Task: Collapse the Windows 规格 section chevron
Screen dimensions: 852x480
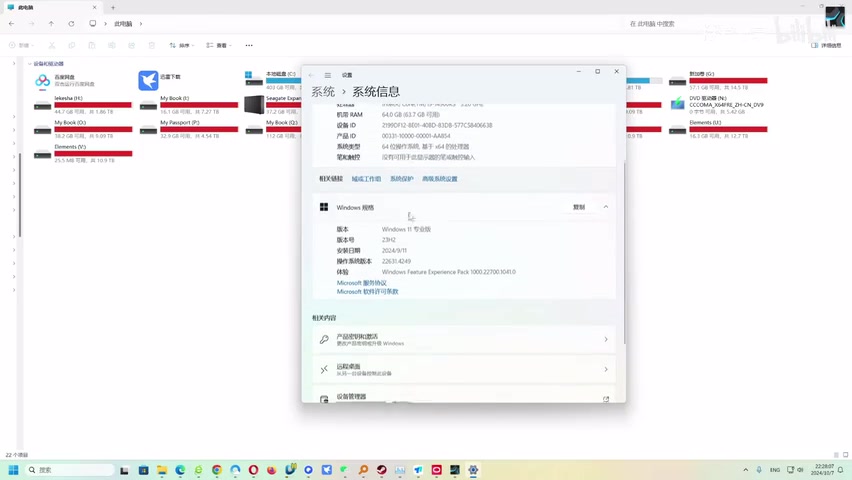Action: [606, 207]
